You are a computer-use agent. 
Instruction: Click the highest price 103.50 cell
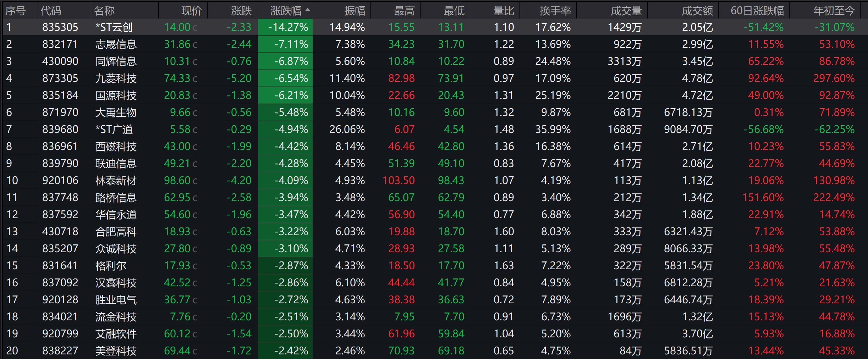[x=399, y=181]
